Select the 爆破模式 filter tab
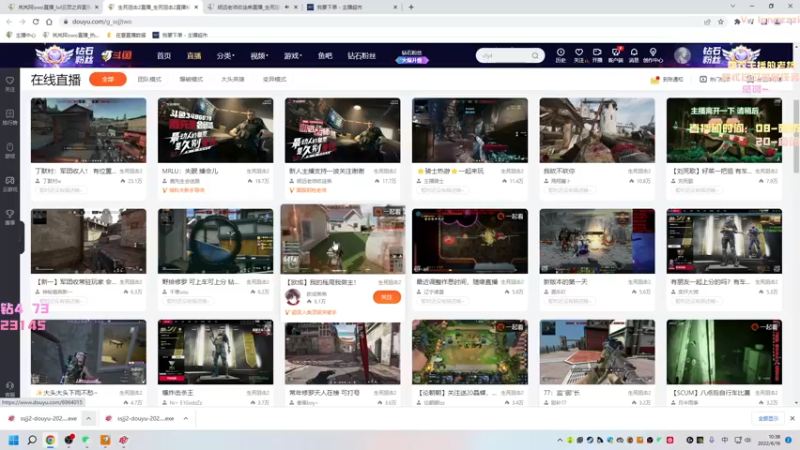The width and height of the screenshot is (800, 450). [x=191, y=80]
